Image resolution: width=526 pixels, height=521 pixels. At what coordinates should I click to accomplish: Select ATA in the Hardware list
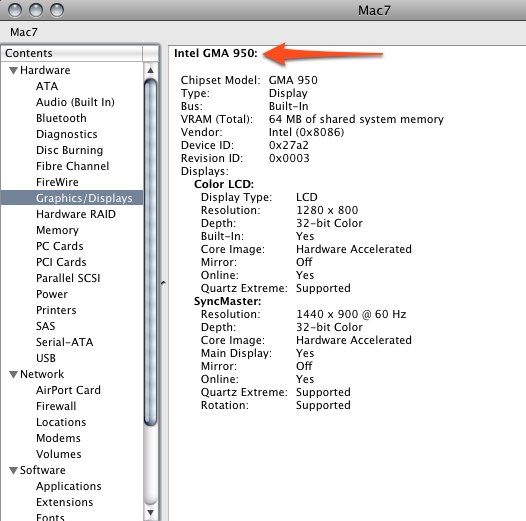coord(47,86)
